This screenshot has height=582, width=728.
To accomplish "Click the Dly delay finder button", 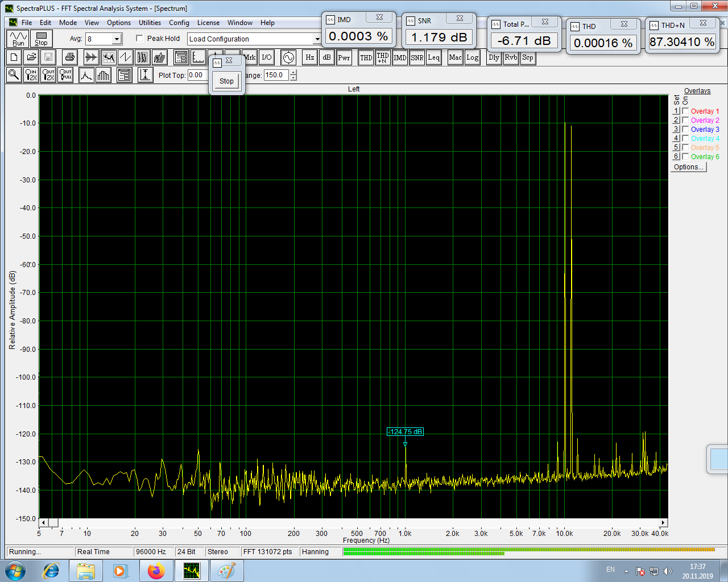I will click(494, 57).
